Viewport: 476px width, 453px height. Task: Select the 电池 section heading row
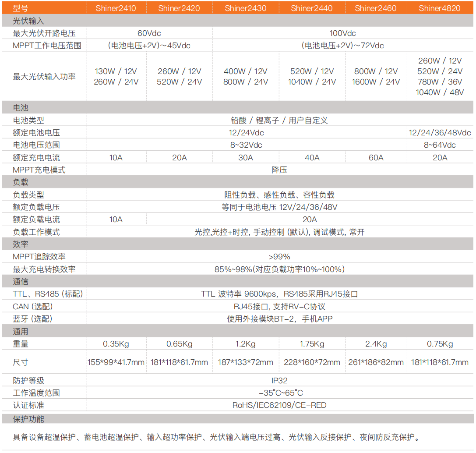coord(21,108)
